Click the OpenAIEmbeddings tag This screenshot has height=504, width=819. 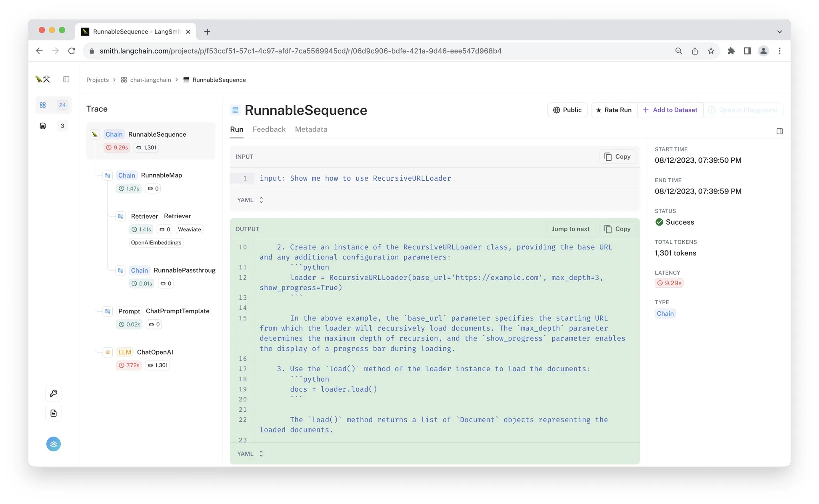pos(156,243)
